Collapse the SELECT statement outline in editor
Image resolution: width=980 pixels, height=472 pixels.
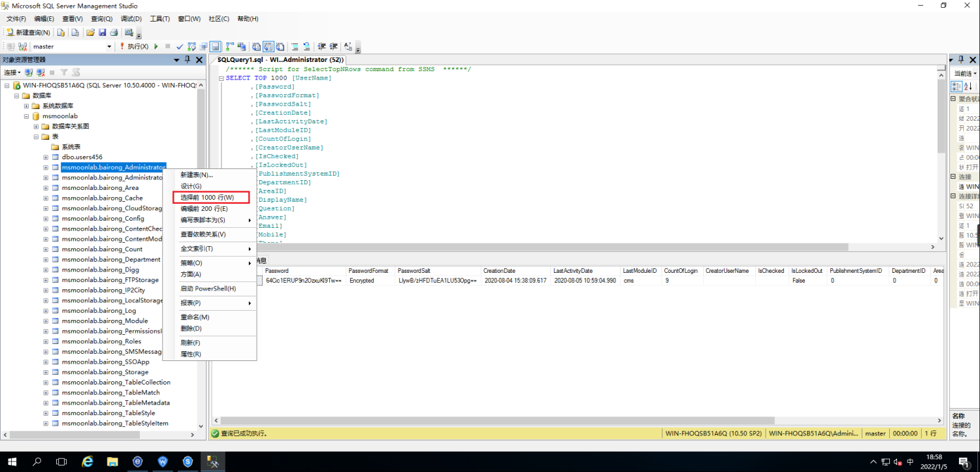[221, 78]
